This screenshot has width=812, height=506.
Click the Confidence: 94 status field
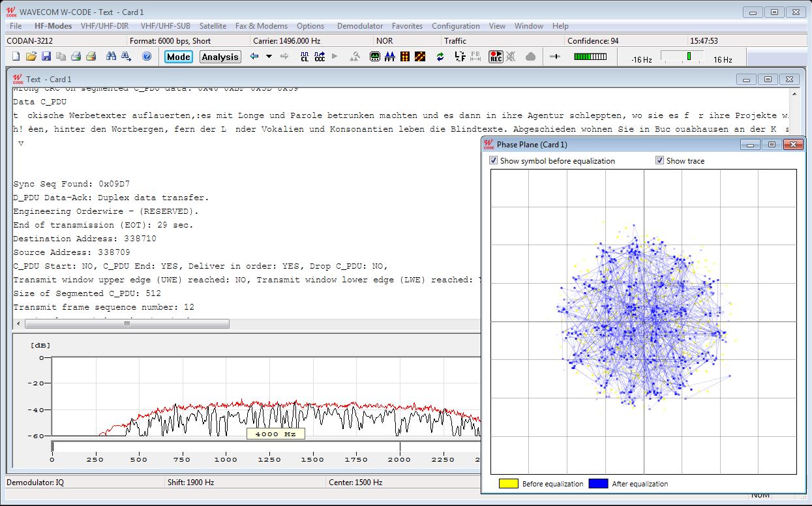coord(625,40)
